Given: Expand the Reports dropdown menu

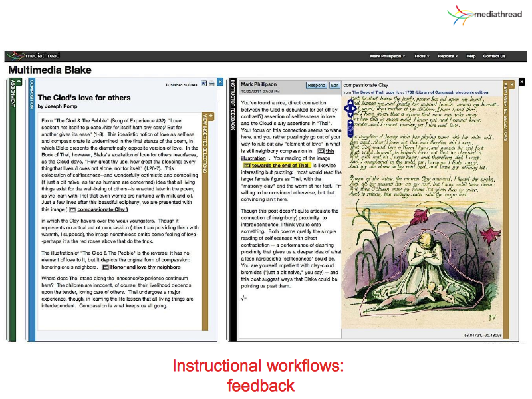Looking at the screenshot, I should pyautogui.click(x=447, y=56).
